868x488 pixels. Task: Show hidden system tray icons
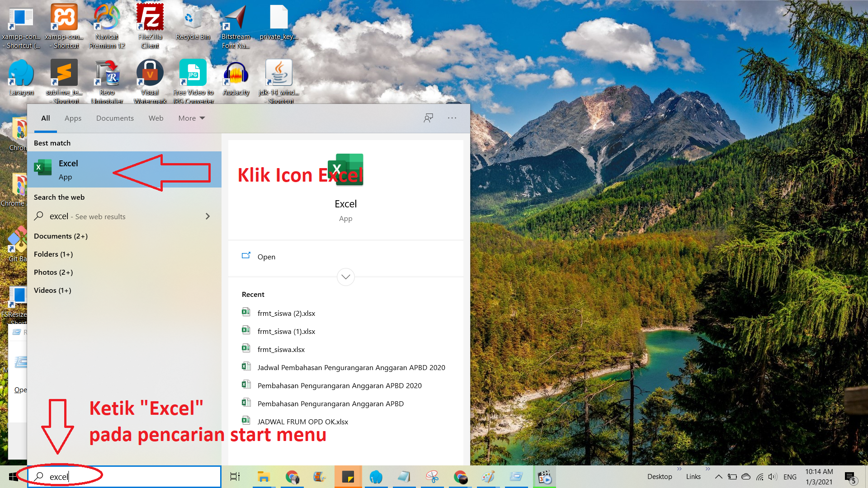point(718,477)
